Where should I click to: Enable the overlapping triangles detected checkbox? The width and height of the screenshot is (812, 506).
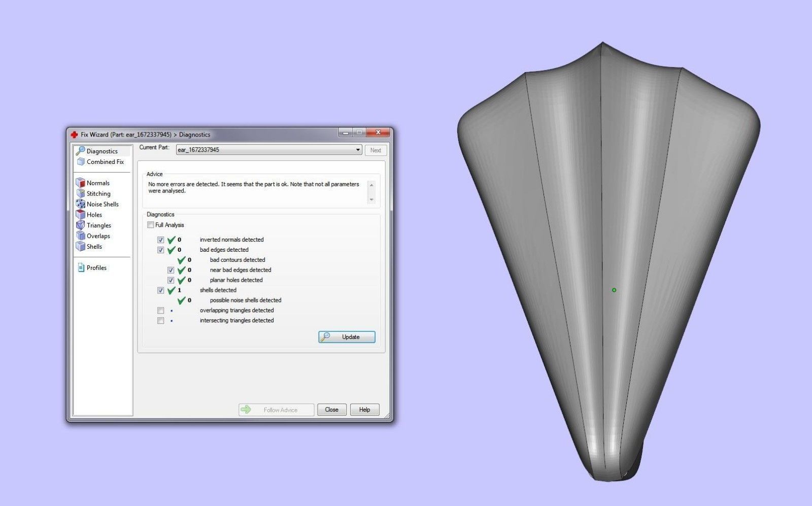pos(160,311)
